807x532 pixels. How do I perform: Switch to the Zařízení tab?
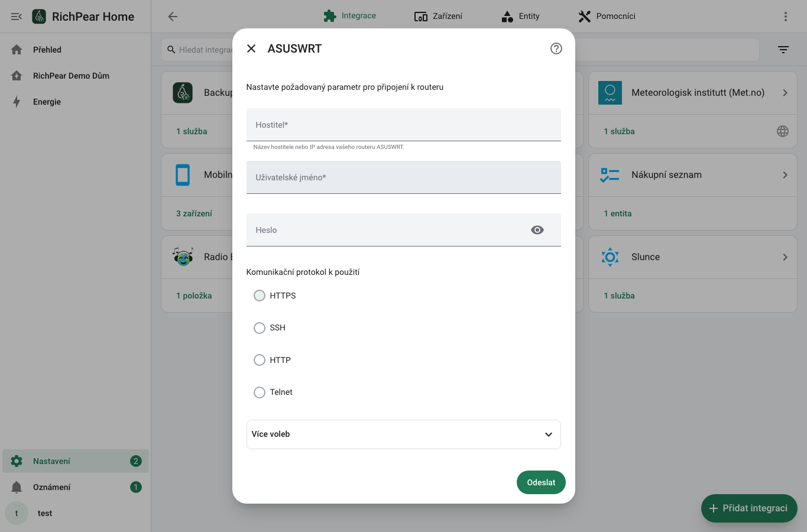(439, 16)
